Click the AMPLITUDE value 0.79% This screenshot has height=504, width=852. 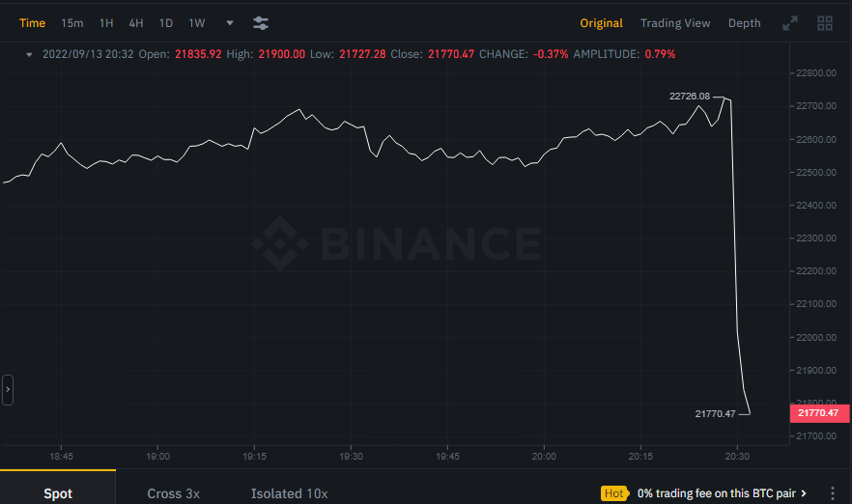click(660, 54)
